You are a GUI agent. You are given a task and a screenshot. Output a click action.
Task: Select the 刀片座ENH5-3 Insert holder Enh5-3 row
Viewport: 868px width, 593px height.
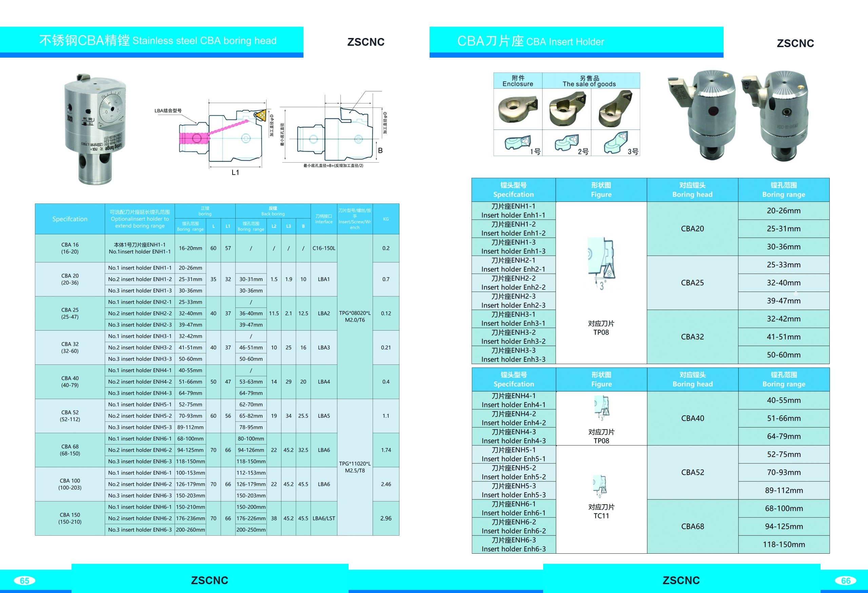(x=514, y=490)
